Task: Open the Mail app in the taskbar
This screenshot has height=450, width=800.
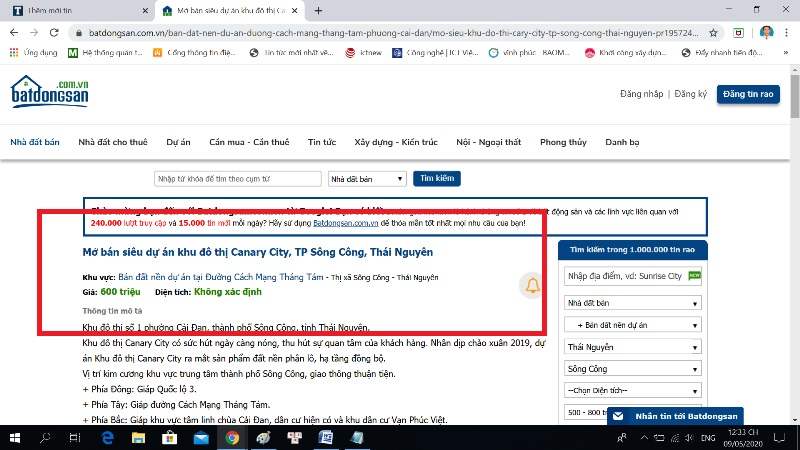Action: [200, 437]
